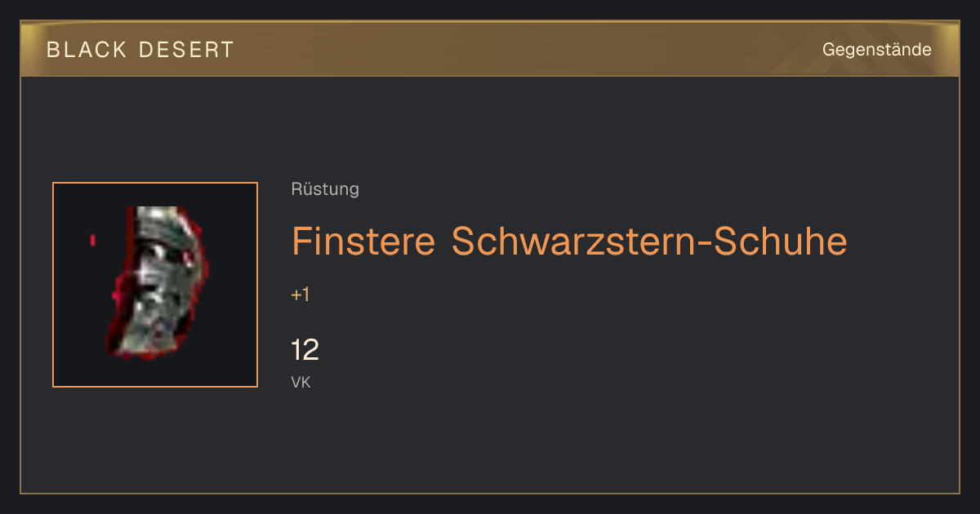This screenshot has width=980, height=514.
Task: Open the Gegenstände section link
Action: [x=877, y=50]
